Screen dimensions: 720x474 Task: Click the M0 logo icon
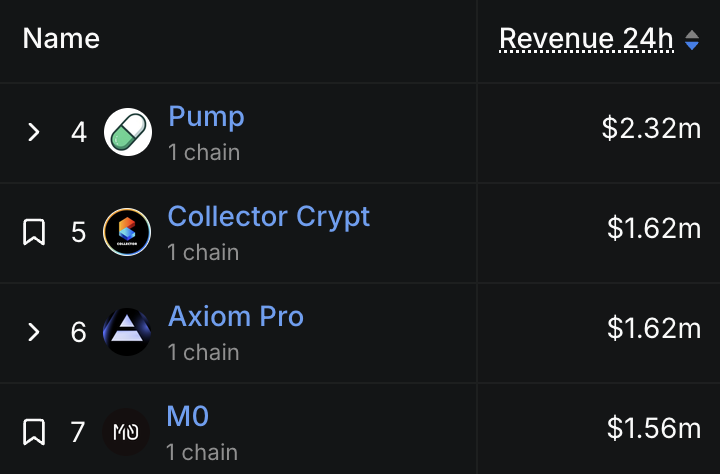coord(126,432)
